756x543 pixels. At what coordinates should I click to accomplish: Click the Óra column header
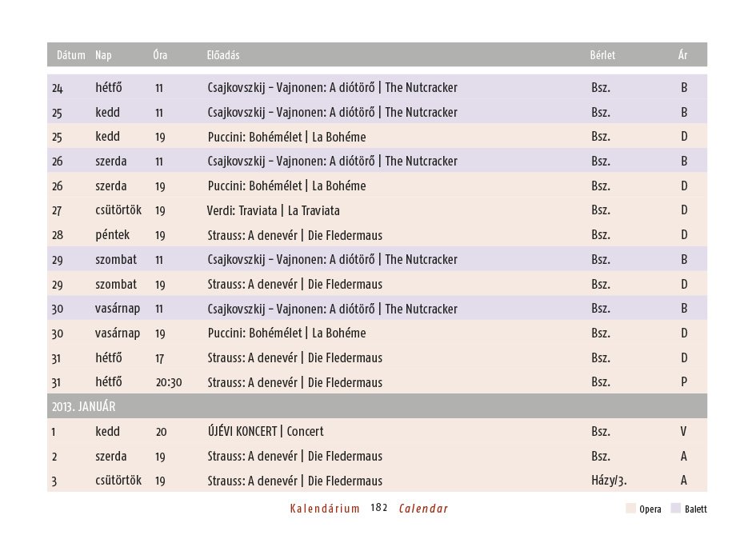coord(160,55)
